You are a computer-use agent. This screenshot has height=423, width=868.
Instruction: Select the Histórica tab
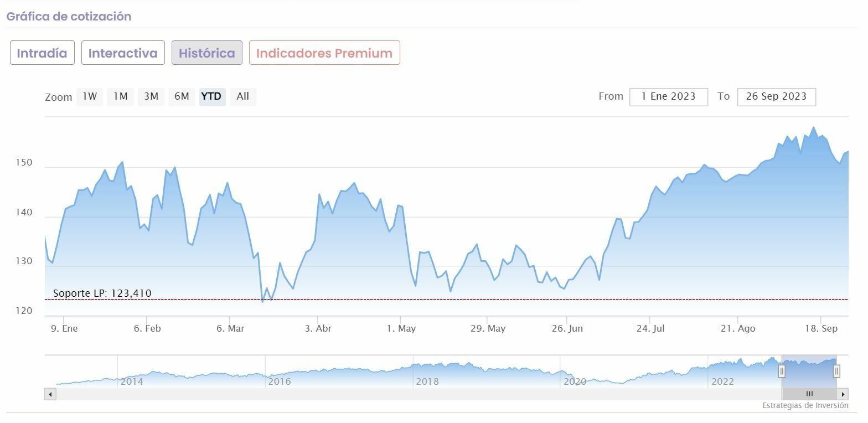pos(206,53)
